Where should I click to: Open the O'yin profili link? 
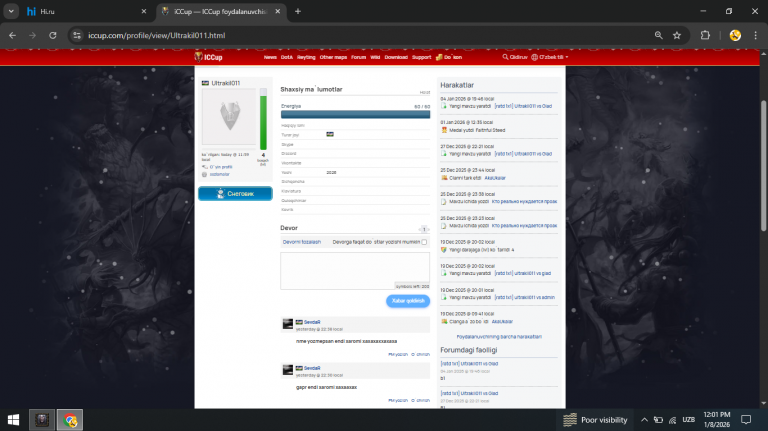coord(221,167)
